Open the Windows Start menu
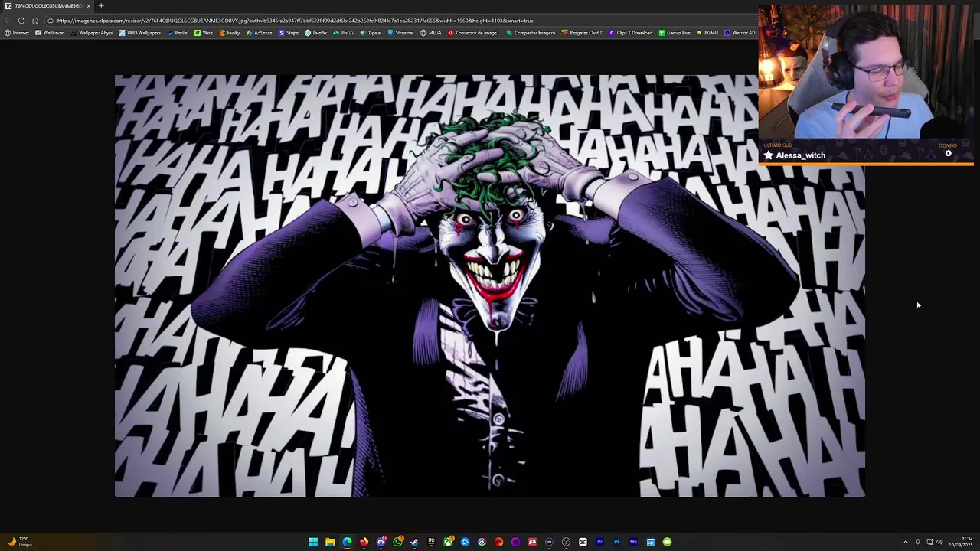This screenshot has height=551, width=980. tap(313, 542)
